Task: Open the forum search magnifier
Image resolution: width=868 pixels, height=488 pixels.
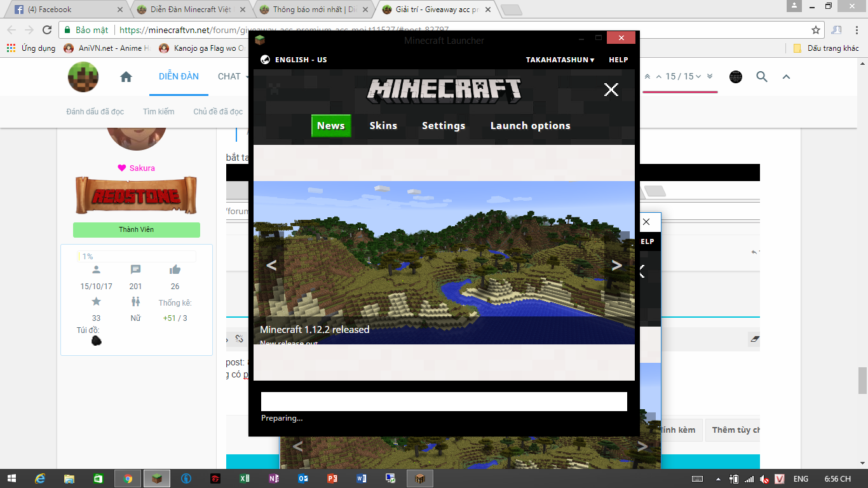Action: (762, 77)
